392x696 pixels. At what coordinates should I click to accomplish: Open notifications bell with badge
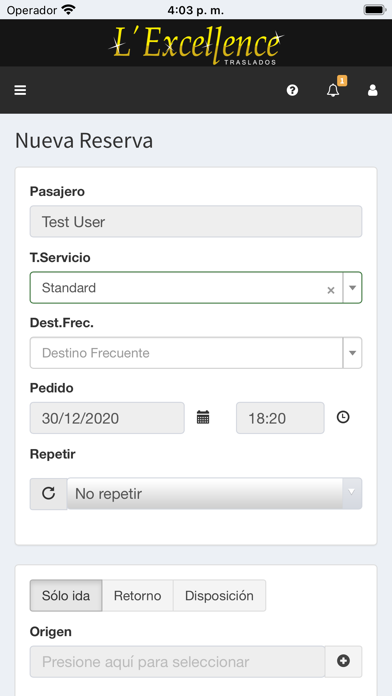pyautogui.click(x=334, y=89)
